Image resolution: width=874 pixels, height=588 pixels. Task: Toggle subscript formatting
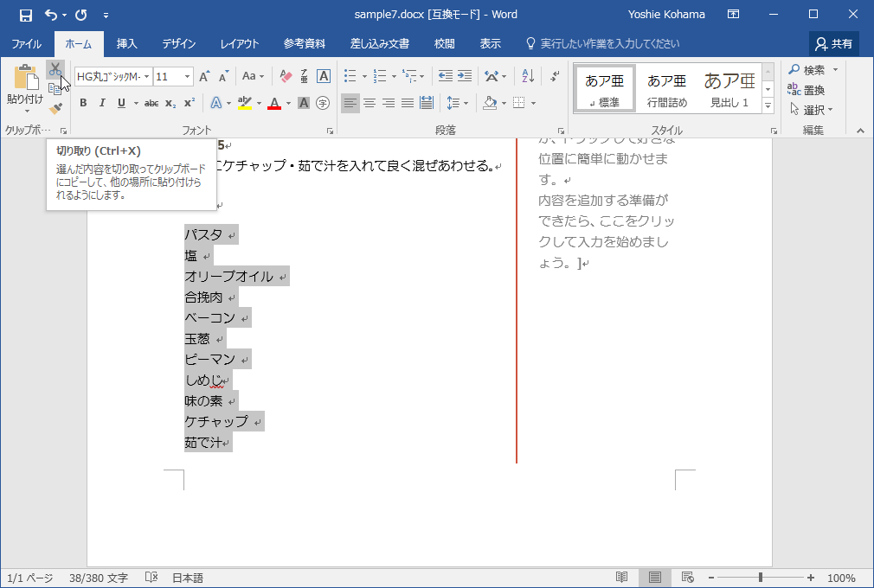(x=170, y=103)
